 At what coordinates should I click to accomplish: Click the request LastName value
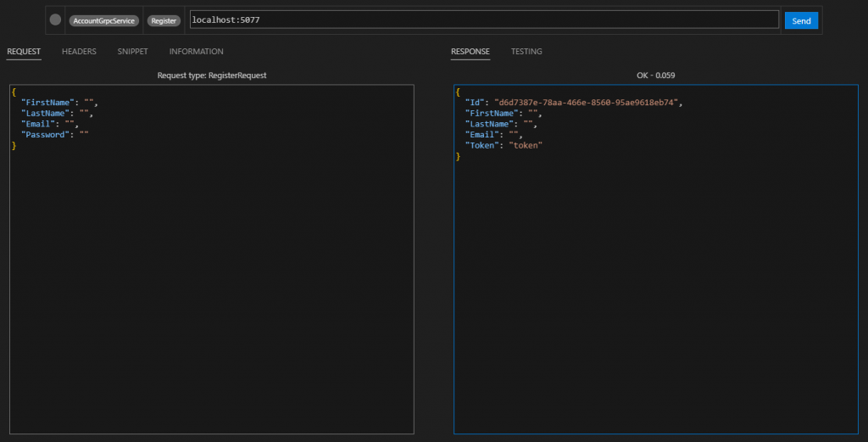coord(85,113)
